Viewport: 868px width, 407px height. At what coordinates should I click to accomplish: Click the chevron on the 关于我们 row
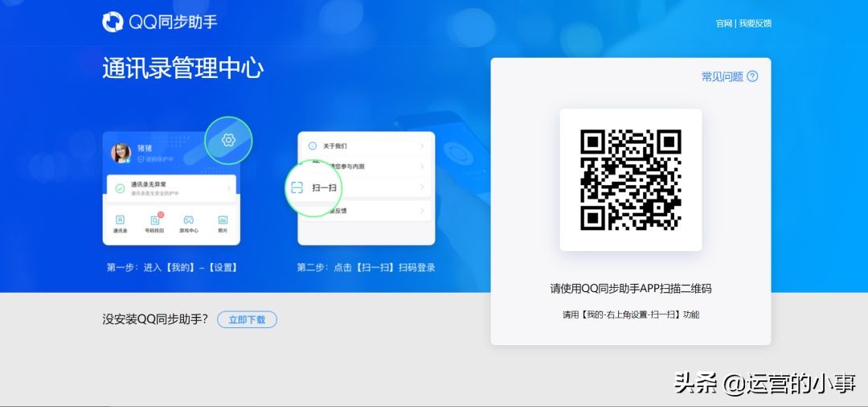422,146
